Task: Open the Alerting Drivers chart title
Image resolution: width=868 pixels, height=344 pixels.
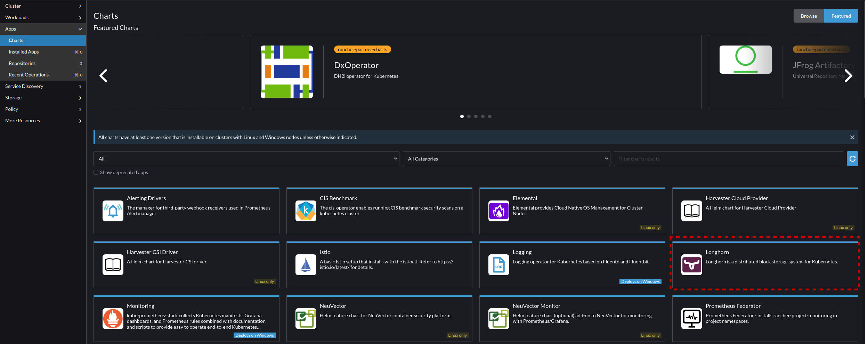Action: tap(146, 198)
